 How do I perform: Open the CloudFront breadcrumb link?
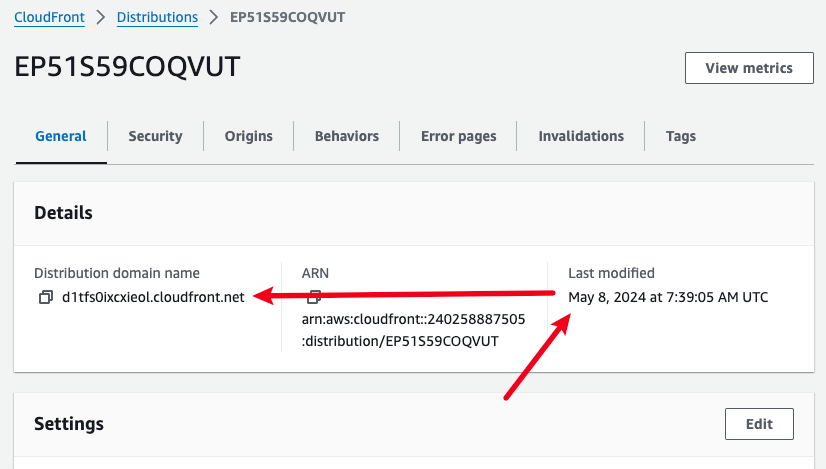[50, 17]
